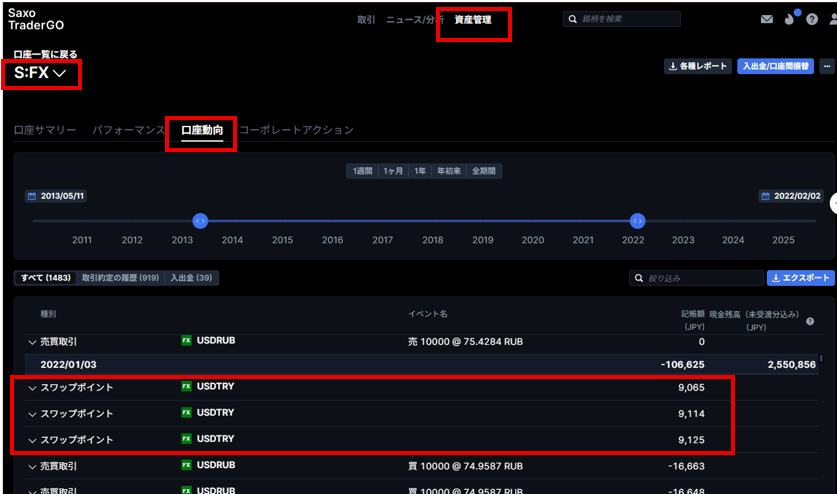Click the 入出金/口座間振替 button
Viewport: 837px width, 494px height.
tap(775, 66)
